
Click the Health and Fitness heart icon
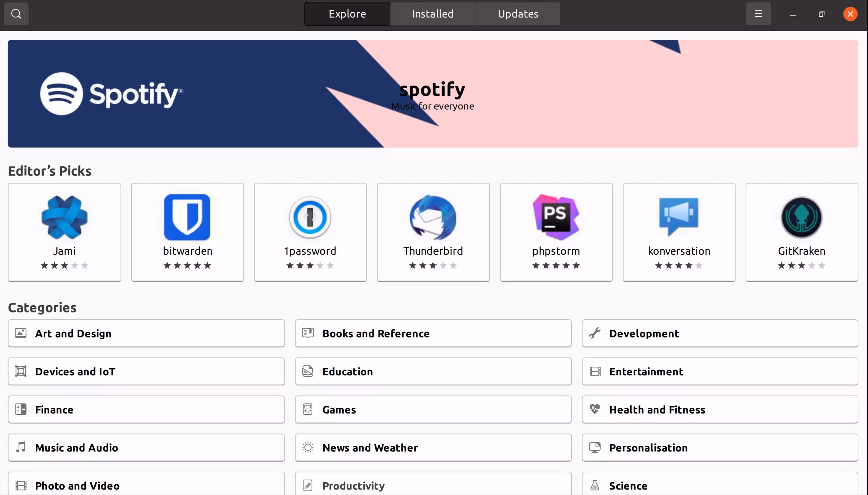(x=595, y=409)
